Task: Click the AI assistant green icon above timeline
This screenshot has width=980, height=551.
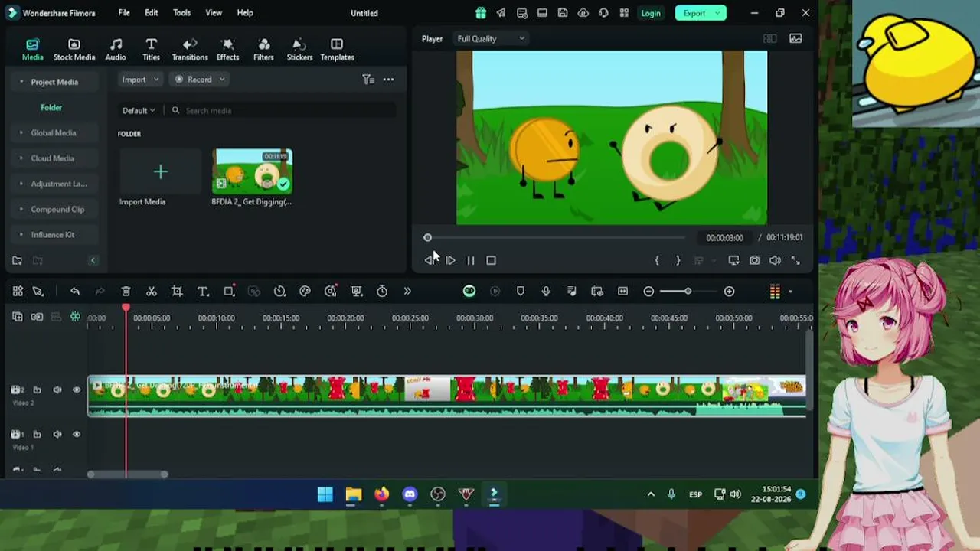Action: [469, 292]
